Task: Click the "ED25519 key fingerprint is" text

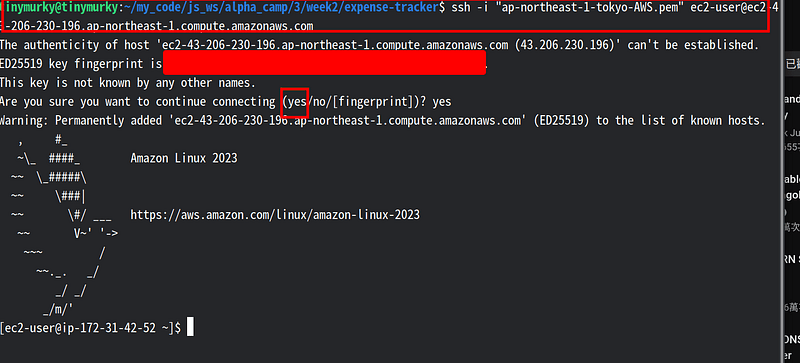Action: click(81, 64)
